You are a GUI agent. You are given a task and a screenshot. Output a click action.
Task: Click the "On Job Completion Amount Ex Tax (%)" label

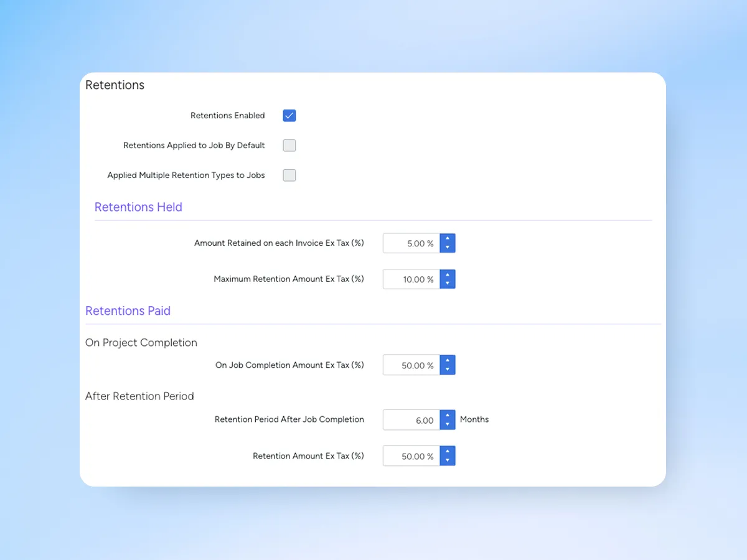pos(289,365)
